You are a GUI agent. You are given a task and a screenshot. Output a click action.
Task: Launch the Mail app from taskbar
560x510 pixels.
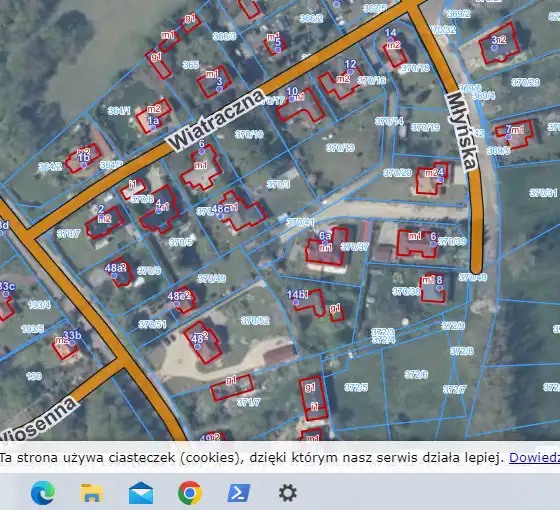pyautogui.click(x=141, y=493)
